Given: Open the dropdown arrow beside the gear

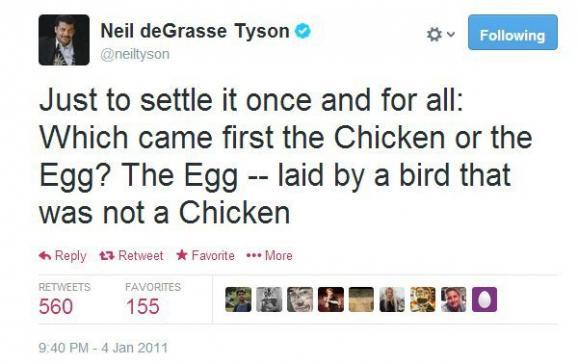Looking at the screenshot, I should (x=451, y=34).
